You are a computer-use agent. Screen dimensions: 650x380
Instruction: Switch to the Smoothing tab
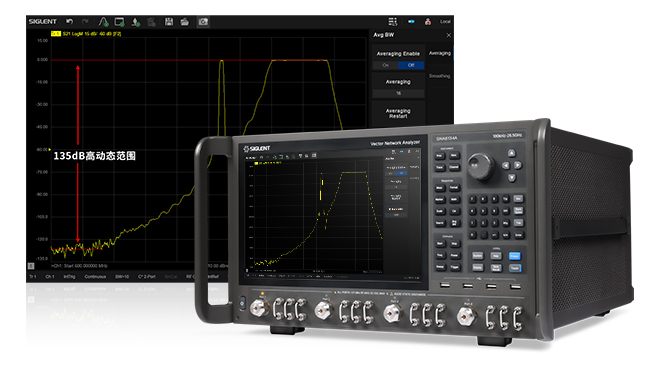[439, 76]
